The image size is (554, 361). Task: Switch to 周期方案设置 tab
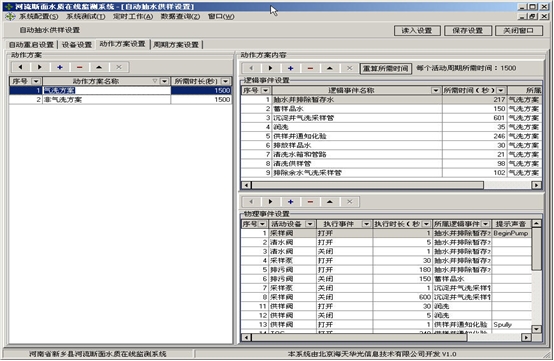pyautogui.click(x=176, y=45)
